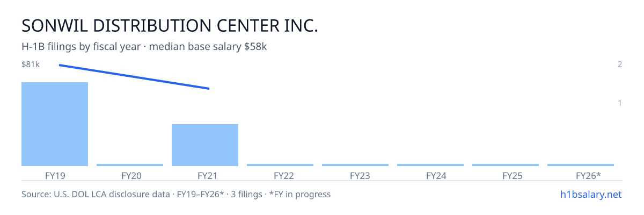Screen dimensions: 644x215
Task: Click the FY23 bar stub
Action: 355,165
